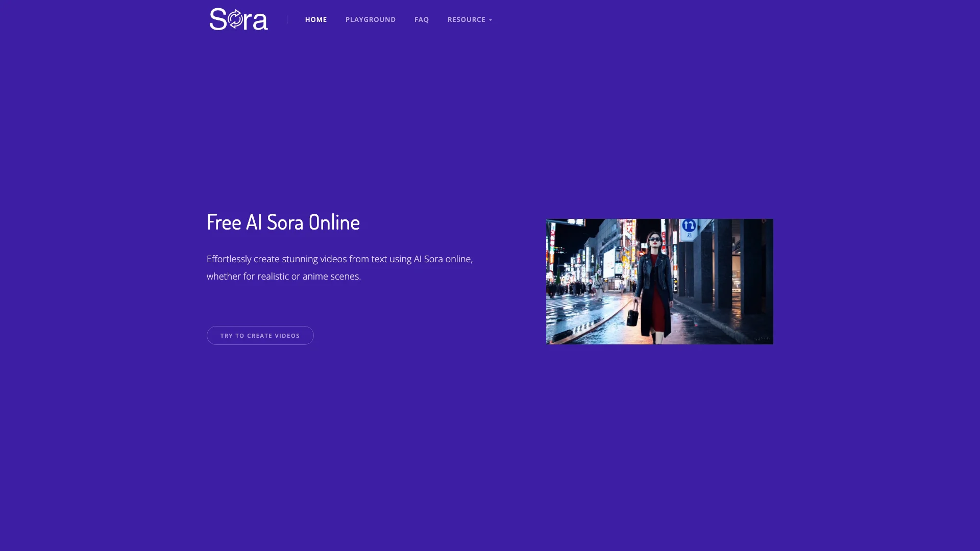Click the Sora logo
The width and height of the screenshot is (980, 551).
pyautogui.click(x=238, y=19)
